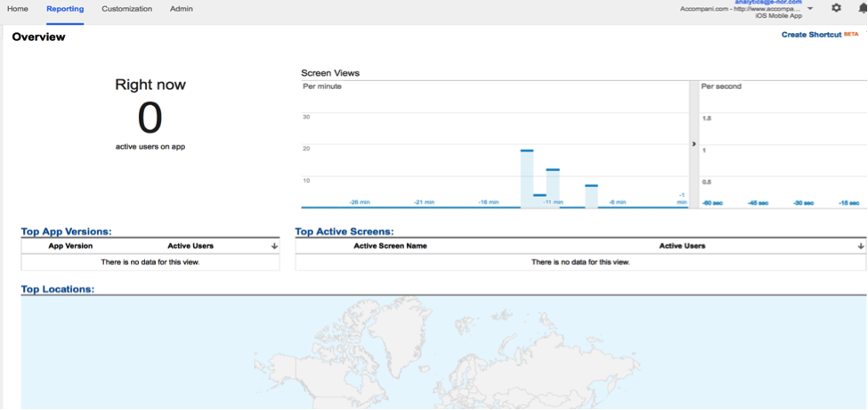This screenshot has width=868, height=410.
Task: Click the Active Users header in App Versions
Action: pos(191,246)
